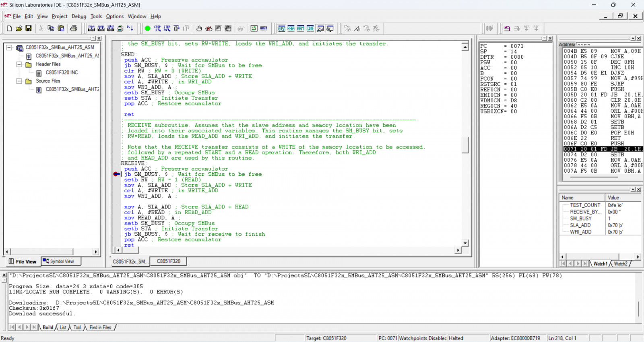Open the Help menu
This screenshot has height=342, width=644.
156,16
